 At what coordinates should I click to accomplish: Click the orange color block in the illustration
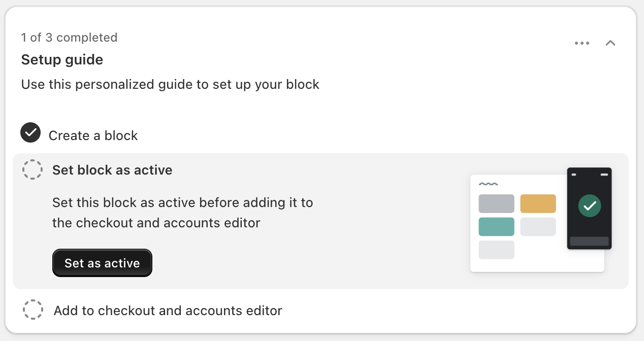(x=538, y=203)
